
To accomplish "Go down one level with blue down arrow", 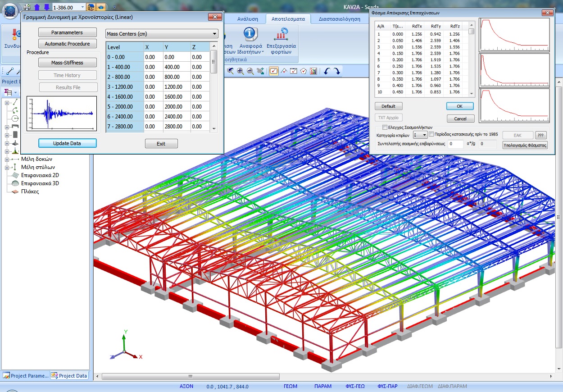I will (x=46, y=7).
